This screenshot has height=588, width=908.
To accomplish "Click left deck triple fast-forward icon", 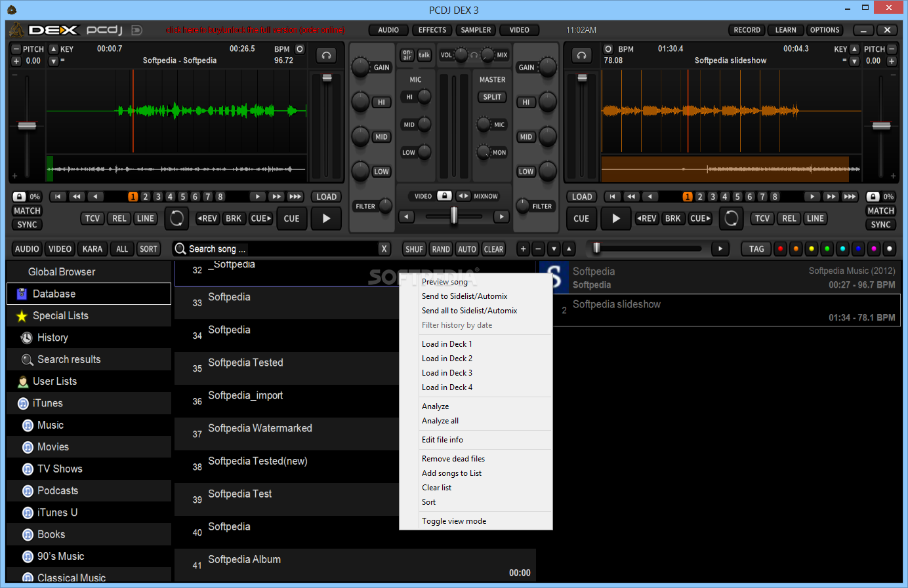I will [x=295, y=197].
